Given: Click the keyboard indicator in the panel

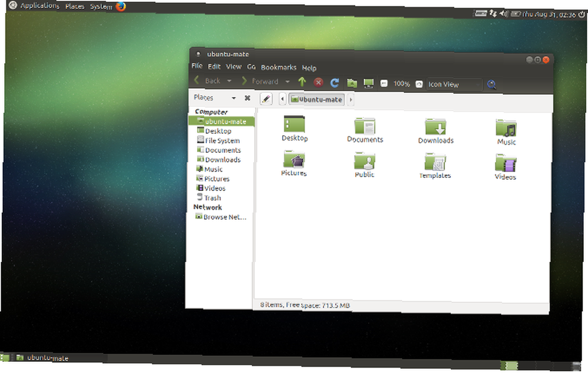Looking at the screenshot, I should pos(480,14).
